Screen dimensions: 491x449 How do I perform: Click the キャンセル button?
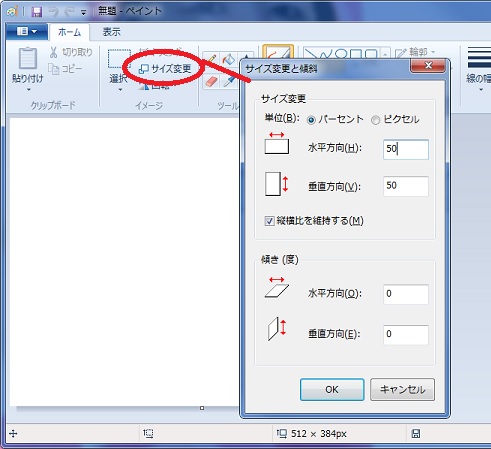(x=402, y=389)
